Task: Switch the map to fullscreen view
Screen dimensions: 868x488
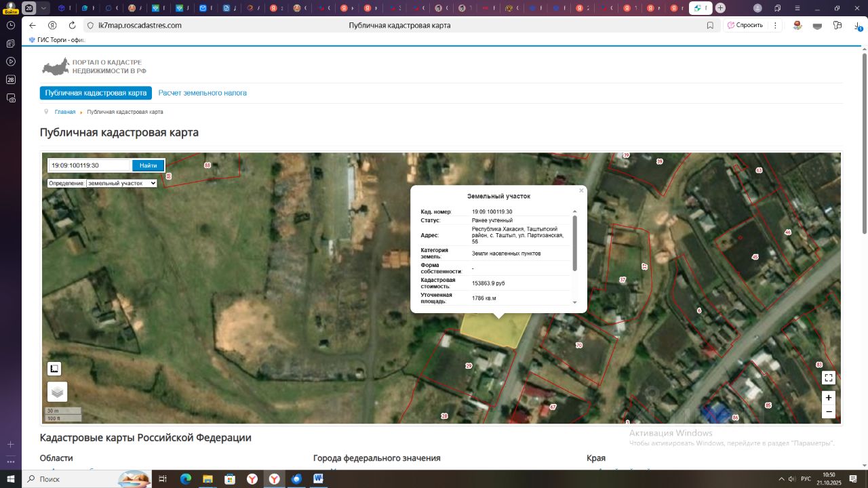Action: pyautogui.click(x=828, y=378)
